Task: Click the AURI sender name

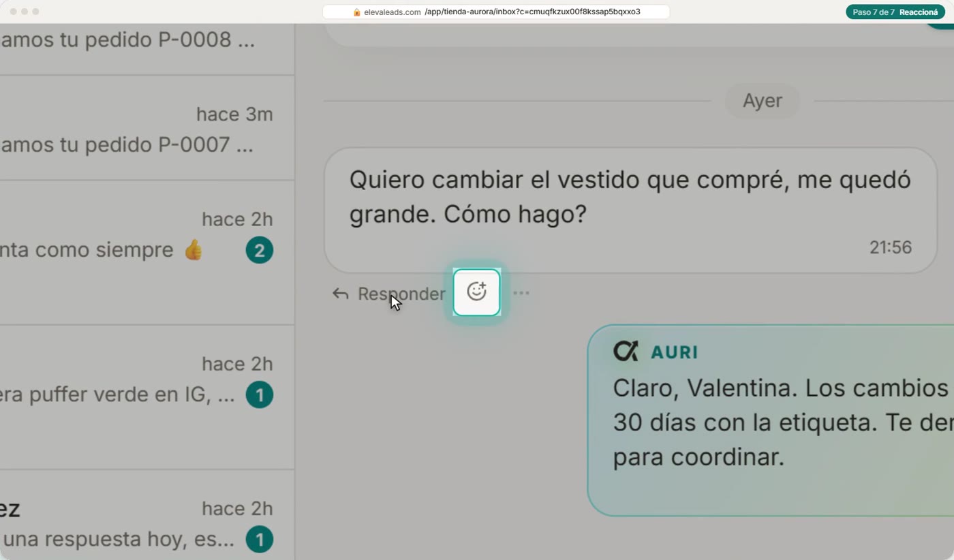Action: point(675,352)
